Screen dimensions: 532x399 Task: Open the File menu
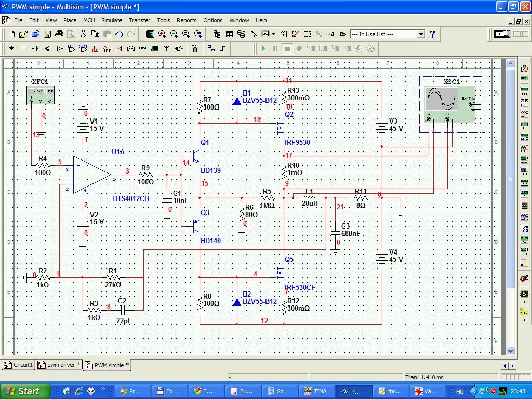click(18, 20)
